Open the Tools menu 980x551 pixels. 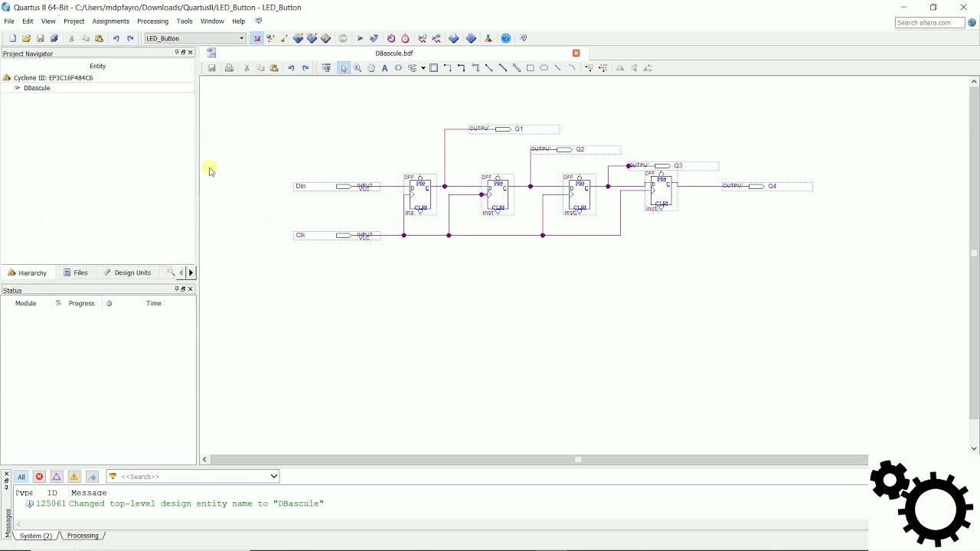click(x=185, y=21)
